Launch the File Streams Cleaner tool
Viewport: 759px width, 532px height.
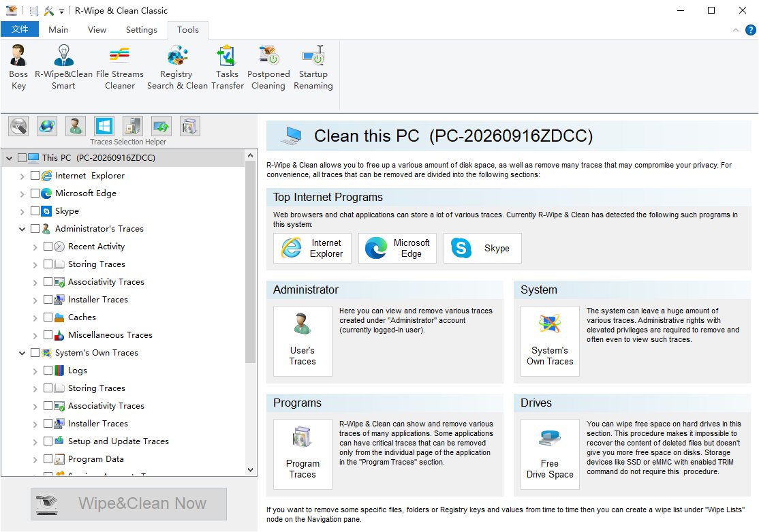click(119, 67)
